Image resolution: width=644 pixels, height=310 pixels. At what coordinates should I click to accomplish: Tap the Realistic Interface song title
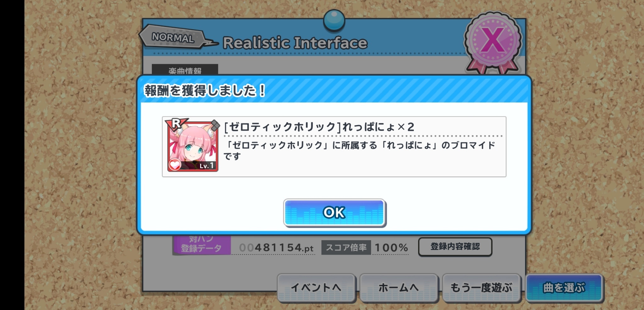coord(295,43)
